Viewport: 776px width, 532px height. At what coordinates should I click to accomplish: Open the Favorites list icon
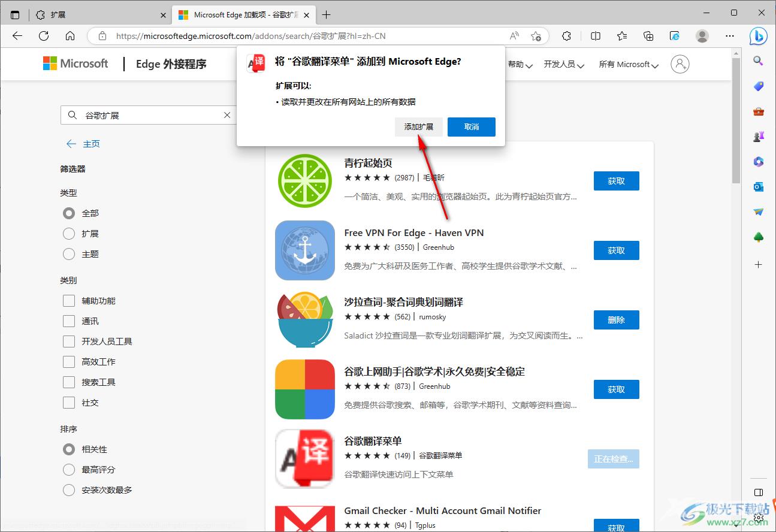(x=622, y=36)
